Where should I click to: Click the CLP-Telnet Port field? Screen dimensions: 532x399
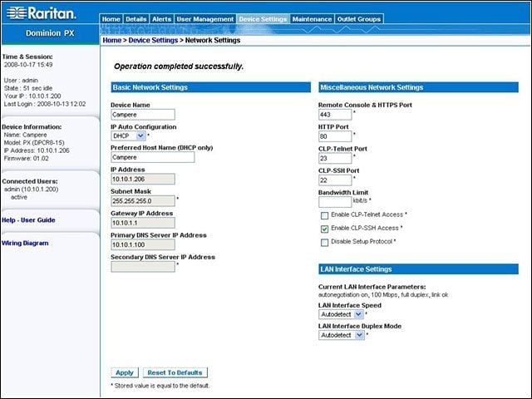pos(335,158)
